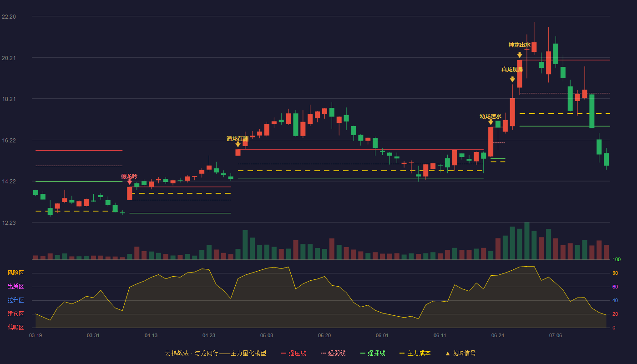Click the 16.22 price axis label
Viewport: 637px width, 364px height.
(9, 141)
